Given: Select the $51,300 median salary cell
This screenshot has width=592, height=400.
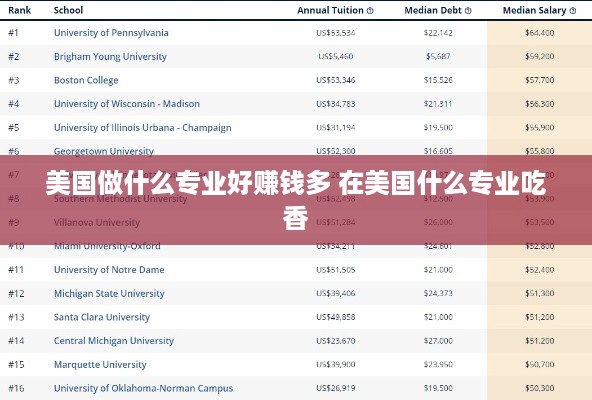Looking at the screenshot, I should (540, 293).
